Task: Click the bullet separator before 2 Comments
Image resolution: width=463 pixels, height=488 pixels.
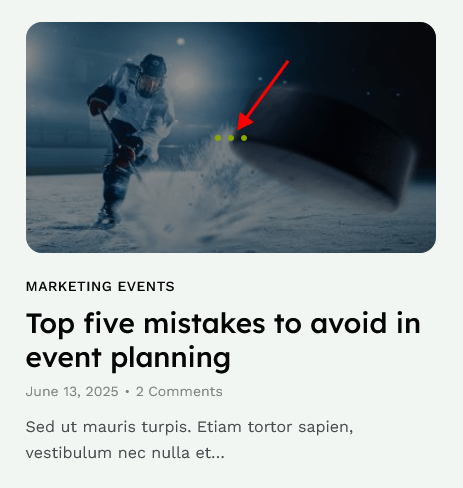Action: point(127,392)
